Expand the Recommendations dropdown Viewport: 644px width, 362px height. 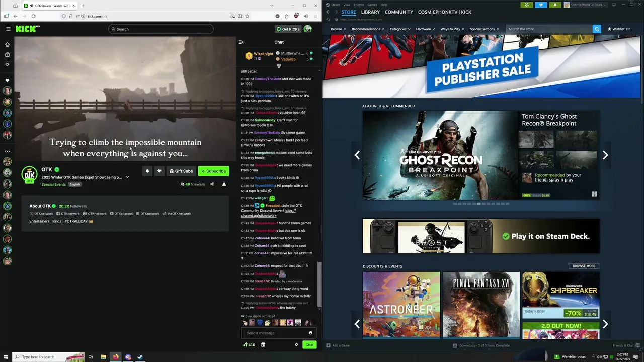[x=368, y=29]
